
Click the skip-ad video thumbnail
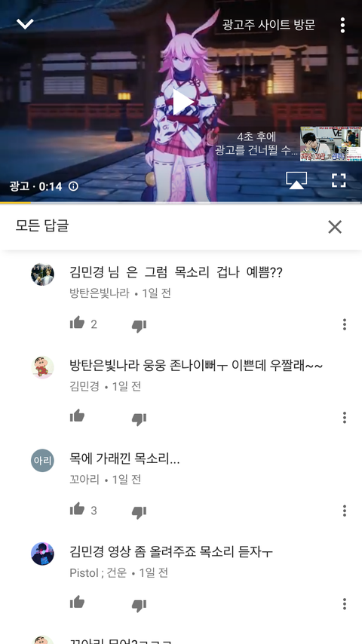click(331, 144)
